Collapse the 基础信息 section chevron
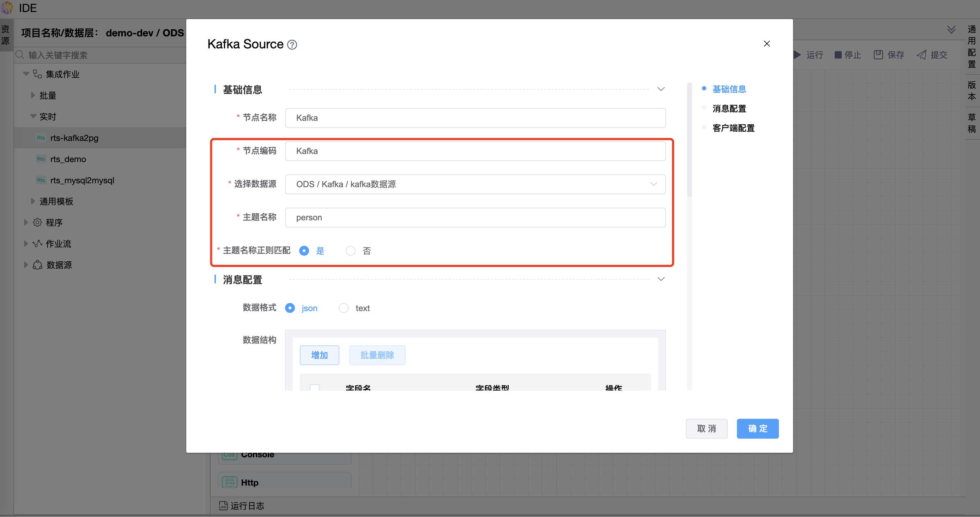 tap(661, 89)
